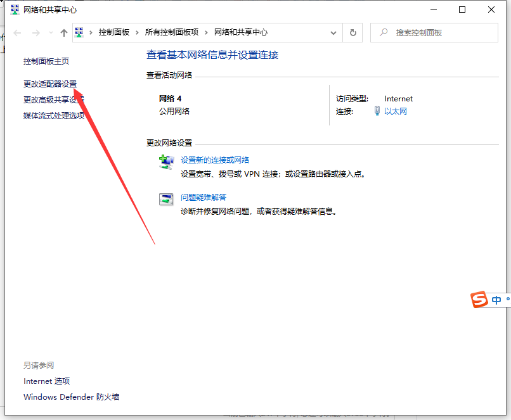Open 更改适配器设置 link
Image resolution: width=511 pixels, height=420 pixels.
[50, 84]
